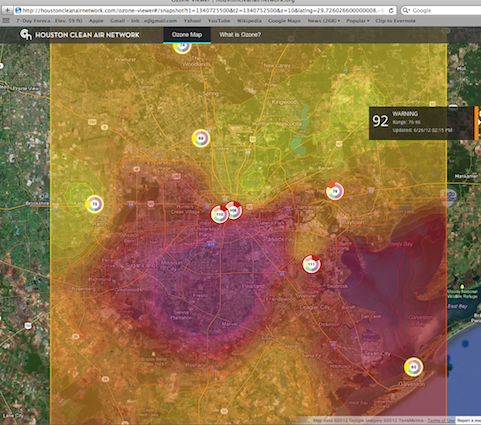Image resolution: width=481 pixels, height=425 pixels.
Task: Open the What is Ozone? tab
Action: pyautogui.click(x=240, y=35)
